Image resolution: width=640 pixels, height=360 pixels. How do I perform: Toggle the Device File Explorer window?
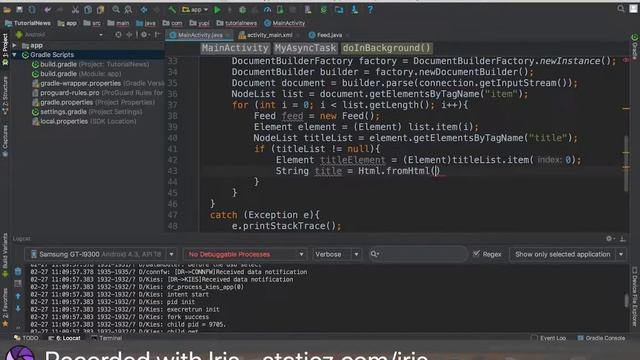click(635, 296)
